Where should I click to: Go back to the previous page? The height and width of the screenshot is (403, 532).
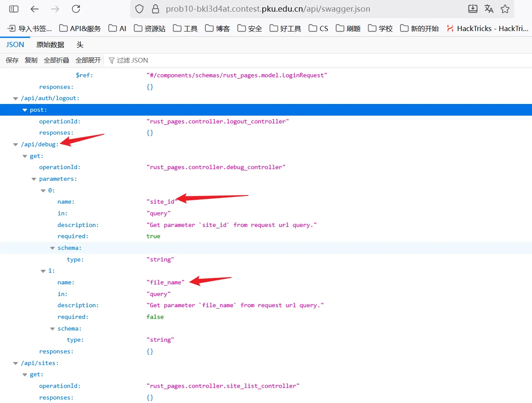(x=35, y=9)
